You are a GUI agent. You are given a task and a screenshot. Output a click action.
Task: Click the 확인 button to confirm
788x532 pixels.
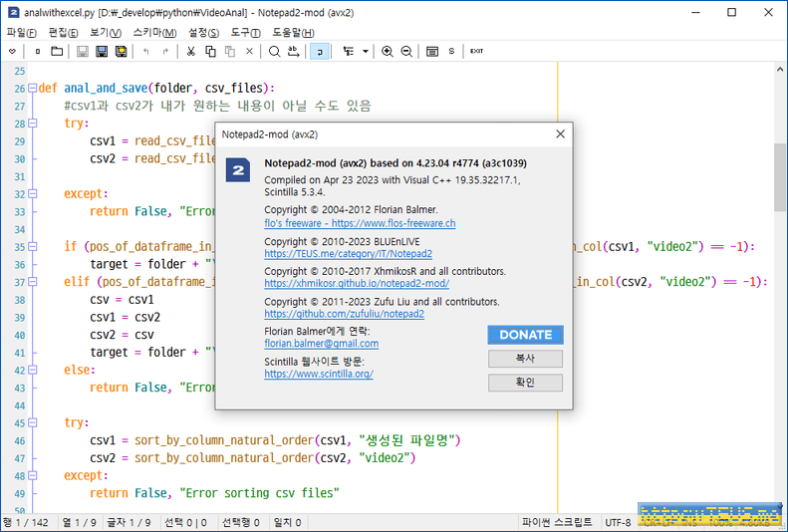coord(525,383)
